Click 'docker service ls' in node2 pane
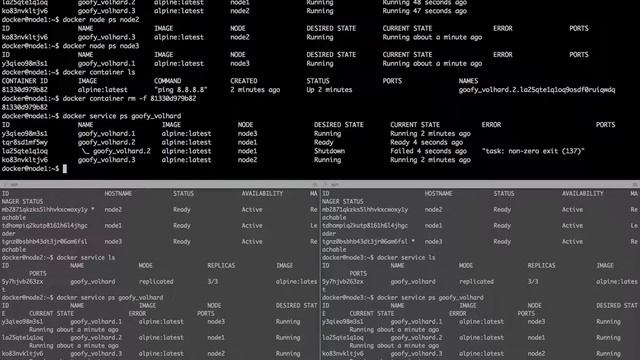Viewport: 640px width, 360px height. point(85,258)
